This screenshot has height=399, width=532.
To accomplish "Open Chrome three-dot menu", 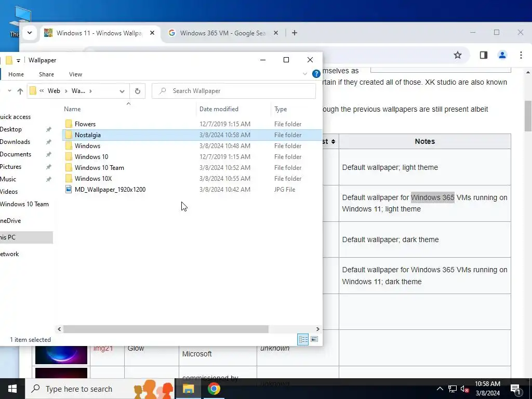I will coord(521,55).
